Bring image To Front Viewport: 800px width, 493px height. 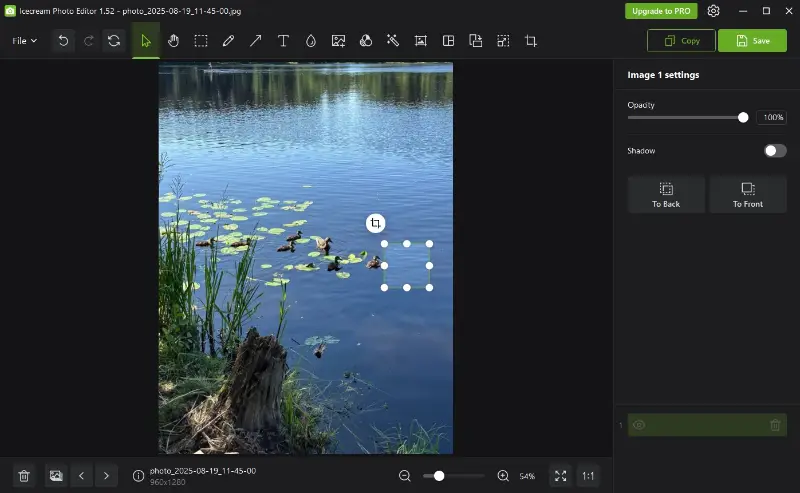pos(747,194)
